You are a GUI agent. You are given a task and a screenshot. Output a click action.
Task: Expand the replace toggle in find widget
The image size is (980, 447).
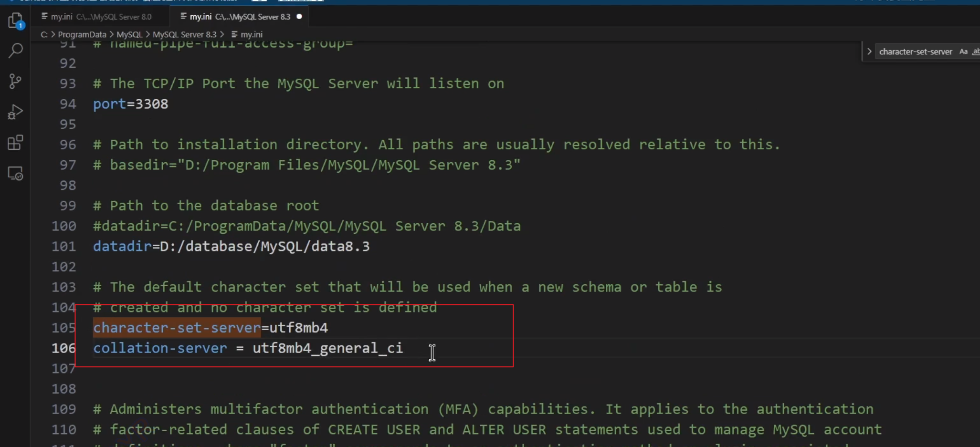(x=869, y=52)
